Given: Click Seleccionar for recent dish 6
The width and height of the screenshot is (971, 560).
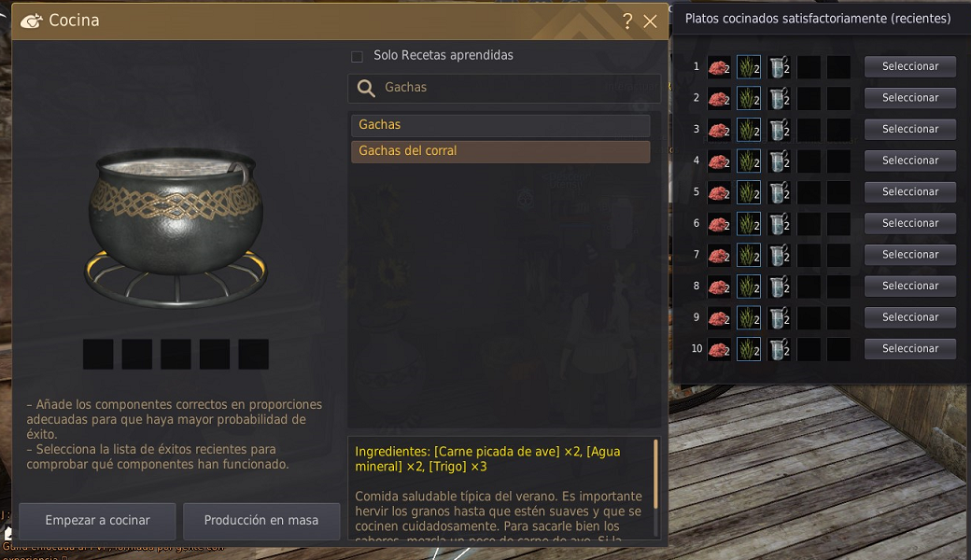Looking at the screenshot, I should click(909, 223).
